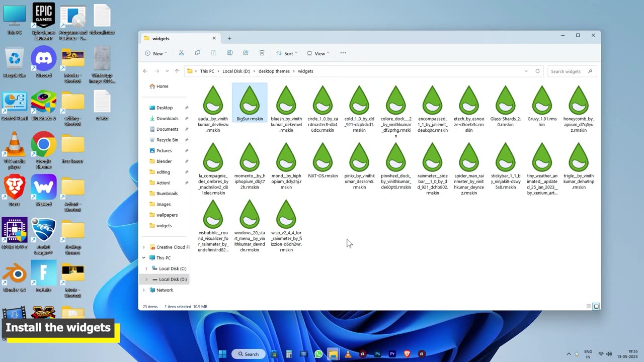The height and width of the screenshot is (362, 644).
Task: Select the BigSur.rmskin file
Action: (250, 103)
